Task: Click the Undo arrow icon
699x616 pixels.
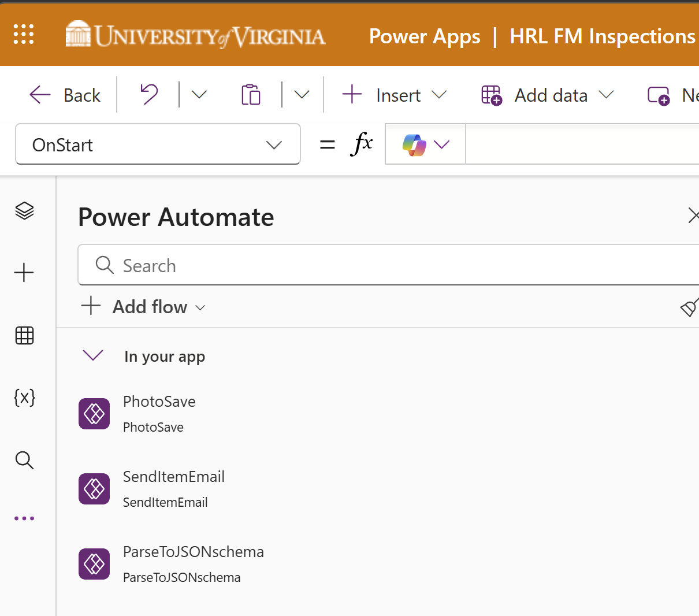Action: (x=149, y=94)
